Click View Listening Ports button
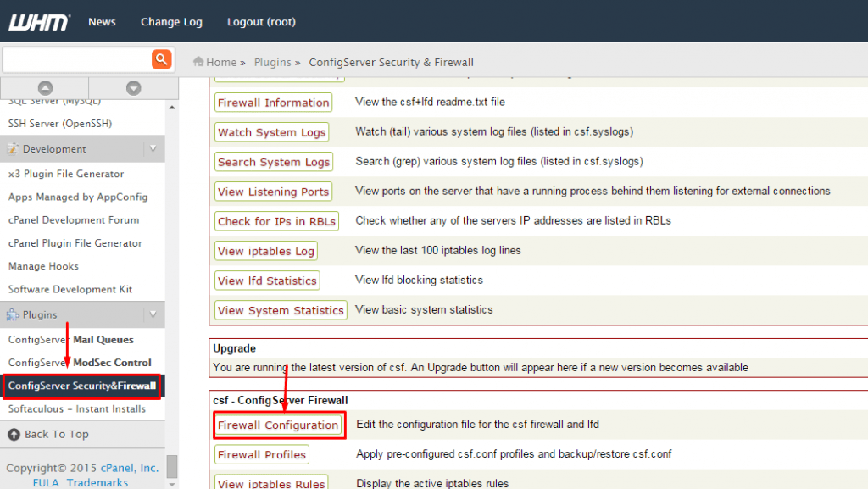Viewport: 868px width, 489px height. click(273, 192)
